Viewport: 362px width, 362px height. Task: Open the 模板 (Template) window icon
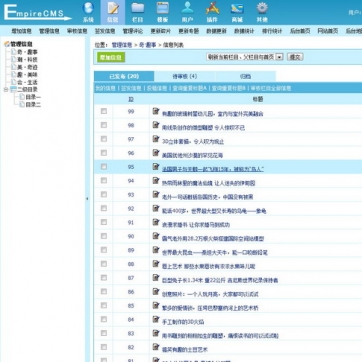(x=163, y=8)
